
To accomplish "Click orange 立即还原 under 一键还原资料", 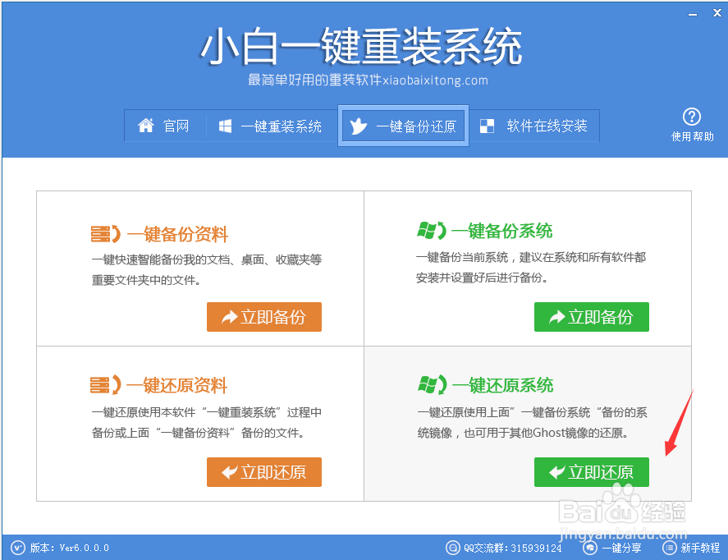I will click(x=264, y=472).
